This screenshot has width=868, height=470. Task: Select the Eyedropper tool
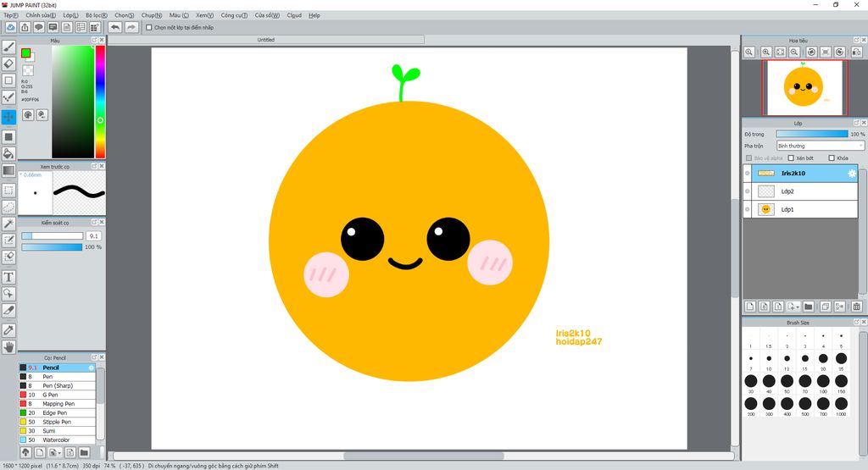coord(8,330)
